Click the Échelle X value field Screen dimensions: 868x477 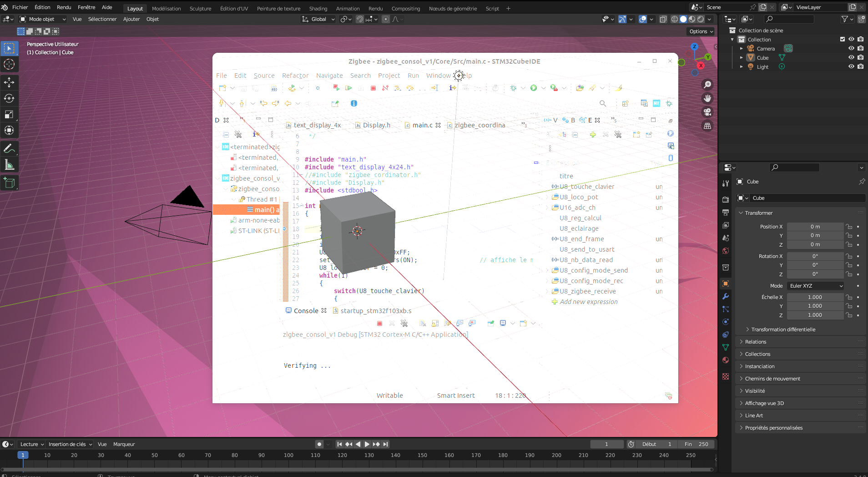[815, 297]
